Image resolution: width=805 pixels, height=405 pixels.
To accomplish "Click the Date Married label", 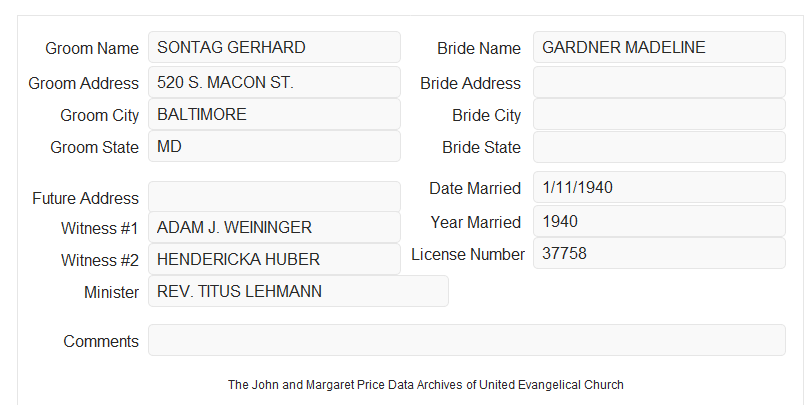I will coord(475,188).
